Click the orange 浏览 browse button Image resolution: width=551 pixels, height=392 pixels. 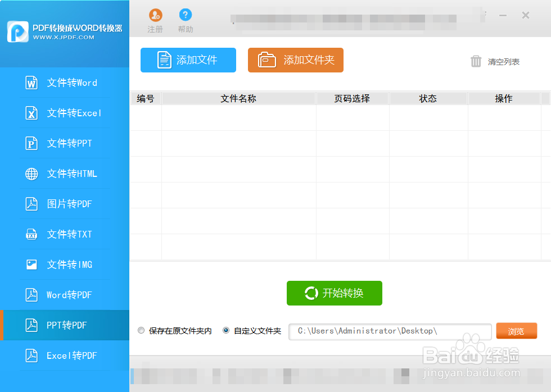[517, 331]
